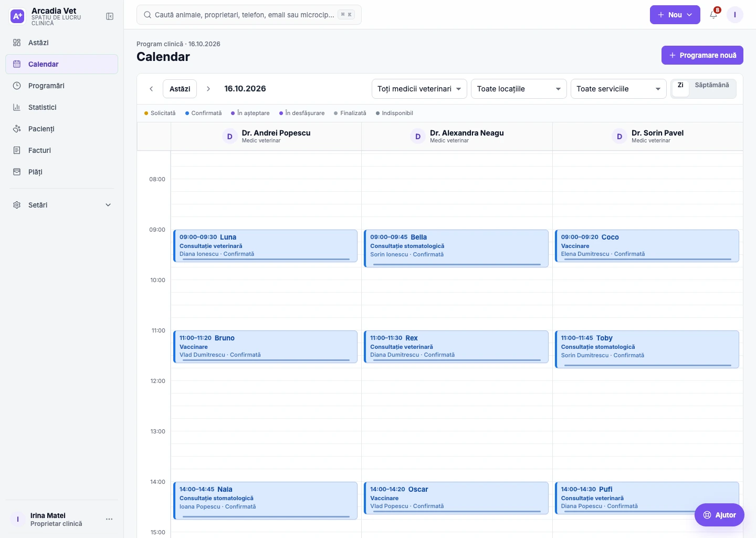Click the Astăzi button in calendar toolbar
Viewport: 756px width, 538px height.
180,89
